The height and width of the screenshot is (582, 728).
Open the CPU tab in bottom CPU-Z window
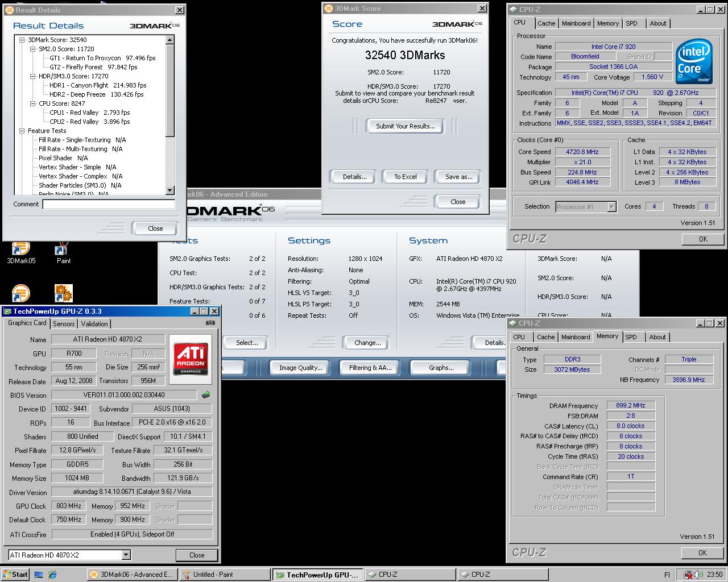[x=519, y=337]
